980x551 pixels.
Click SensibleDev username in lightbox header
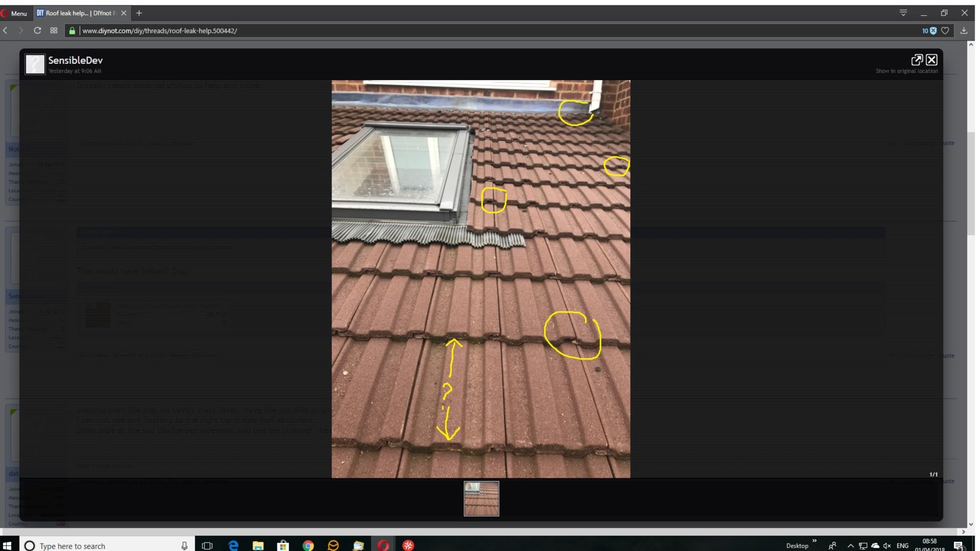pyautogui.click(x=75, y=60)
